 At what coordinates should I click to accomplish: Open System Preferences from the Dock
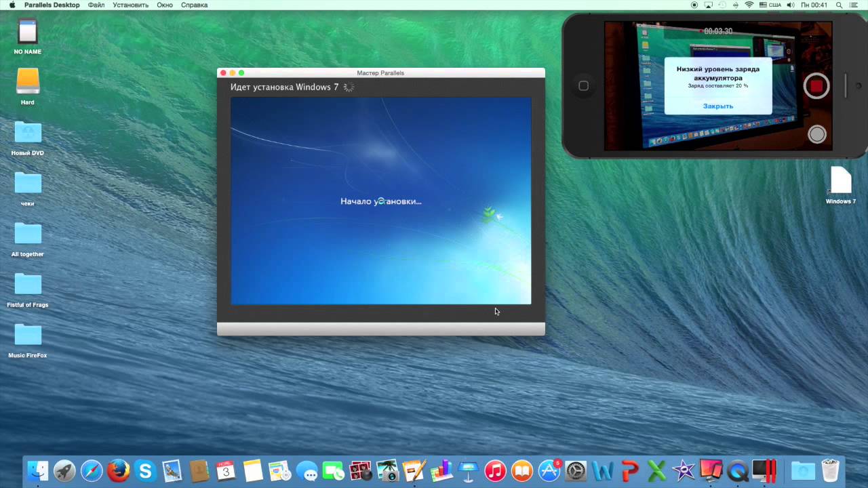click(x=575, y=470)
